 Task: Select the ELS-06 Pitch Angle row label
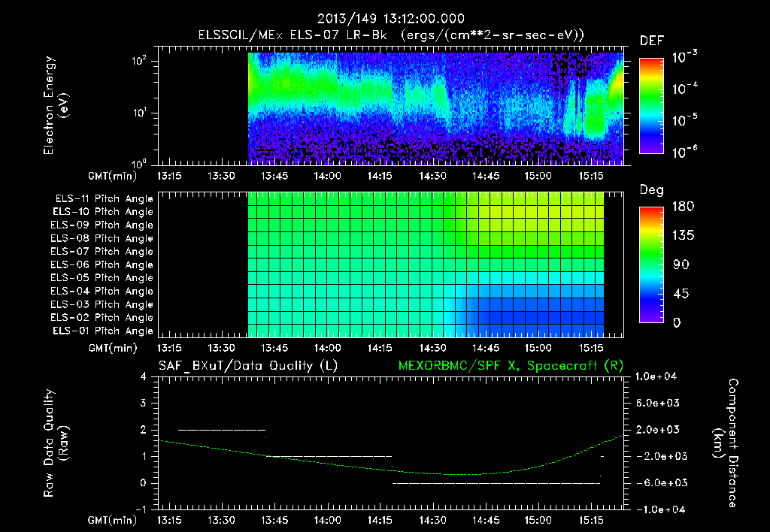click(x=102, y=265)
